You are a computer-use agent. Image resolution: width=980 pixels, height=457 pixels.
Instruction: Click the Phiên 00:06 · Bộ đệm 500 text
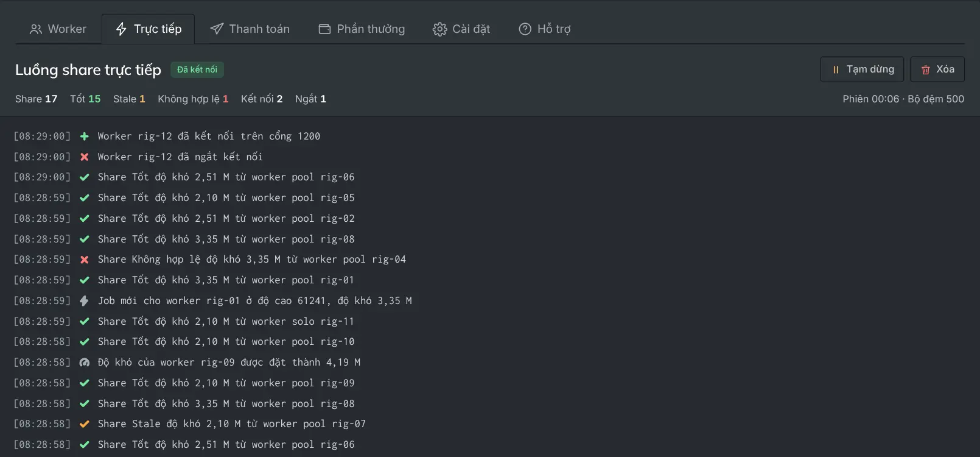(903, 99)
